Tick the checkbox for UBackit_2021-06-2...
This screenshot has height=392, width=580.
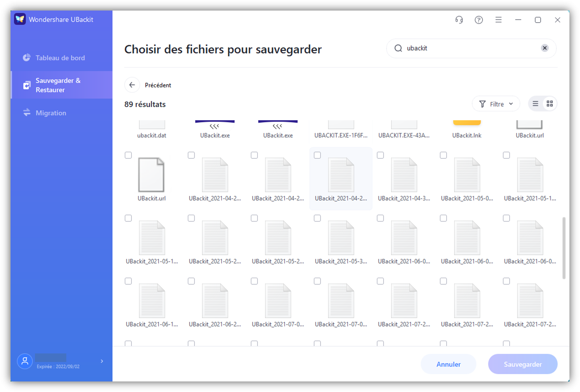[x=191, y=281]
